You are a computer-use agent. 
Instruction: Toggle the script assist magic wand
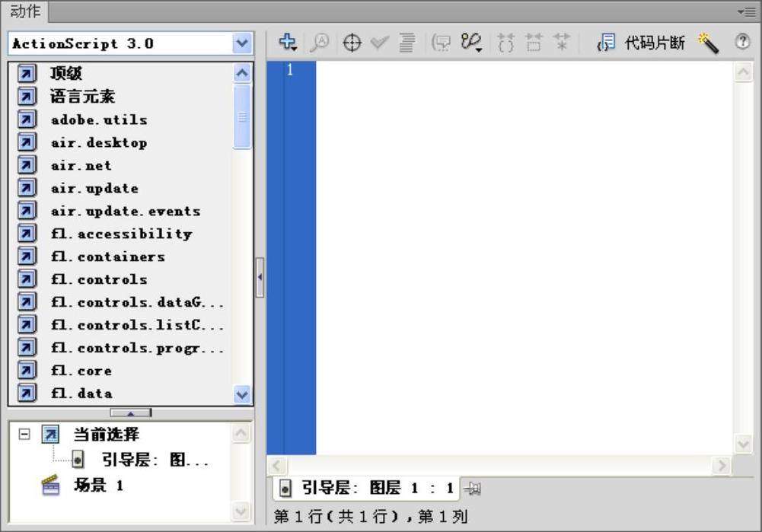pyautogui.click(x=708, y=43)
